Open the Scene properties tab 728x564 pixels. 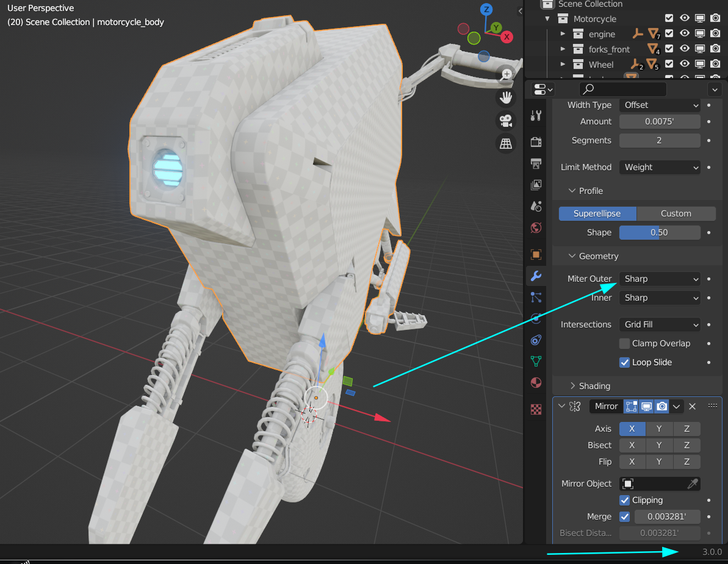pos(536,207)
